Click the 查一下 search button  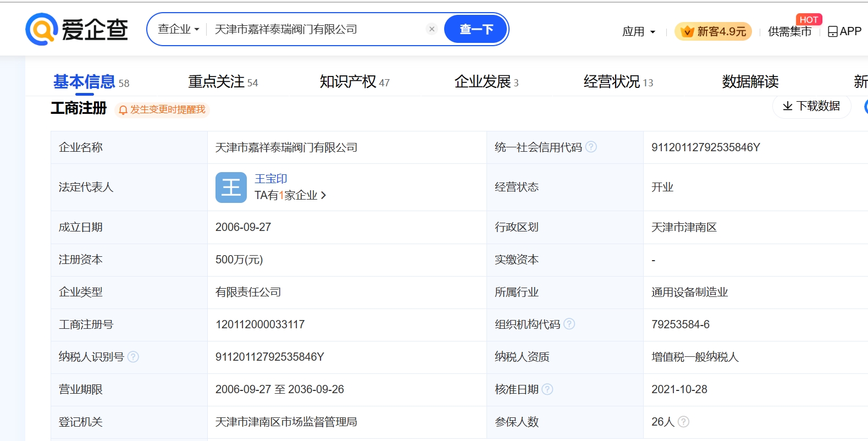tap(476, 29)
